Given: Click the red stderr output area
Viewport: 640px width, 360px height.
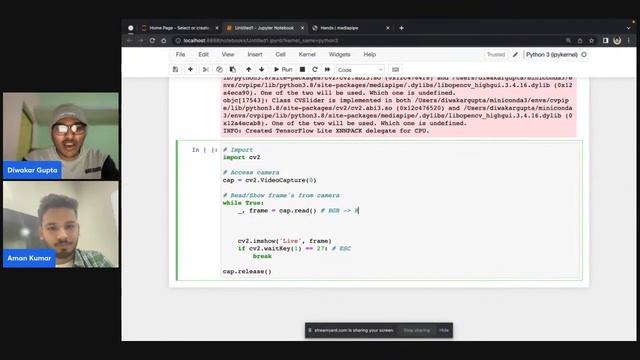Looking at the screenshot, I should click(x=399, y=106).
